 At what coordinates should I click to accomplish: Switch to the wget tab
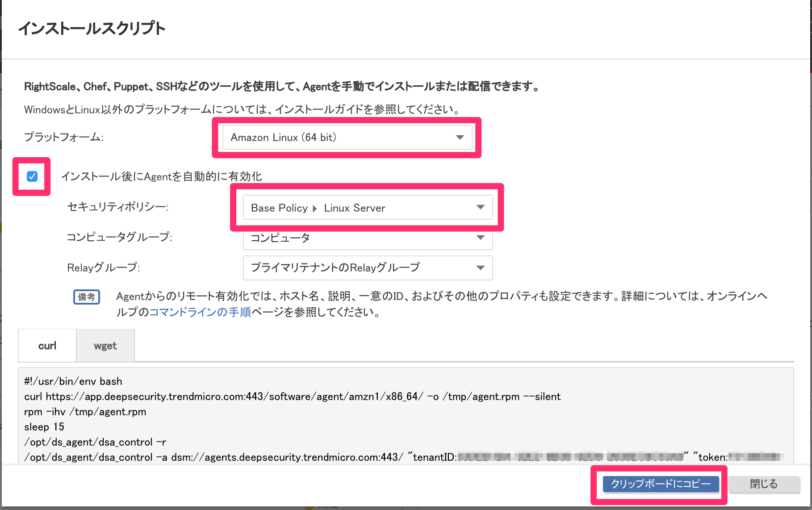[105, 345]
